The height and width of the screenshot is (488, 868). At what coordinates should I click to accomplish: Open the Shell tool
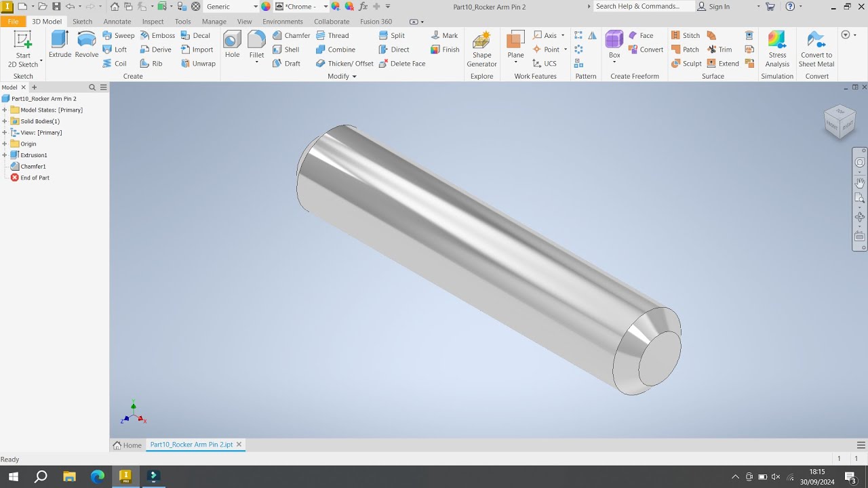285,49
